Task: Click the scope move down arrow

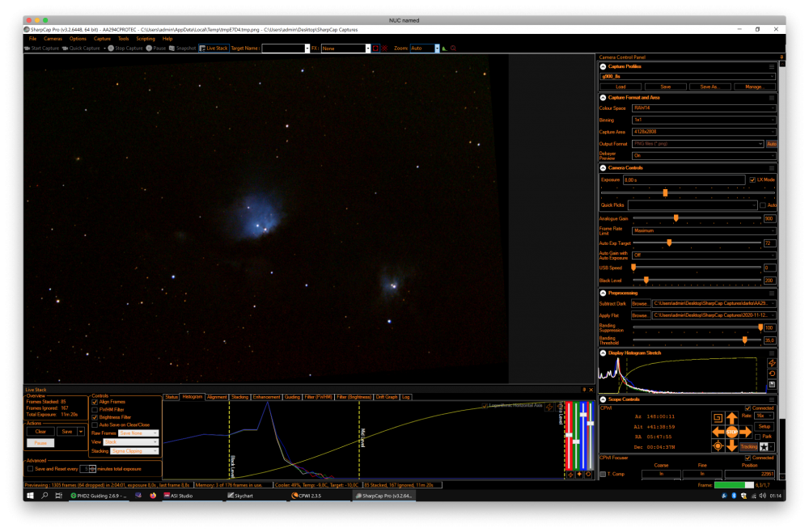Action: (x=731, y=445)
